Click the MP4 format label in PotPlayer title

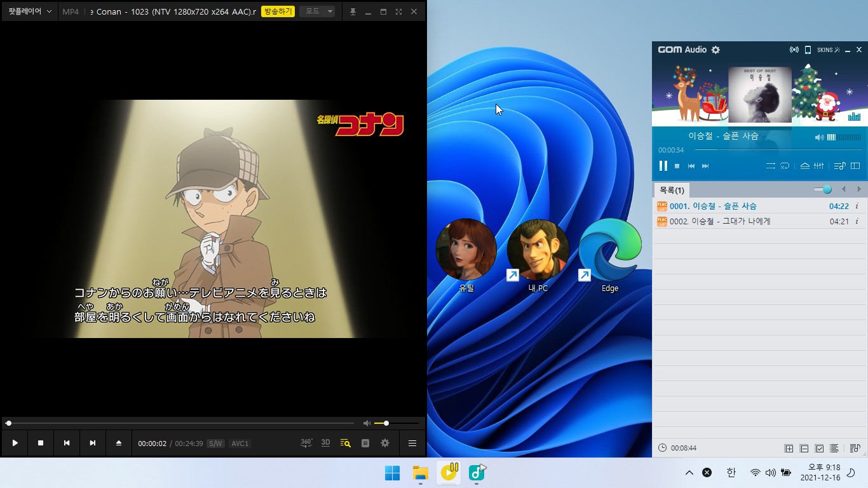pos(71,11)
